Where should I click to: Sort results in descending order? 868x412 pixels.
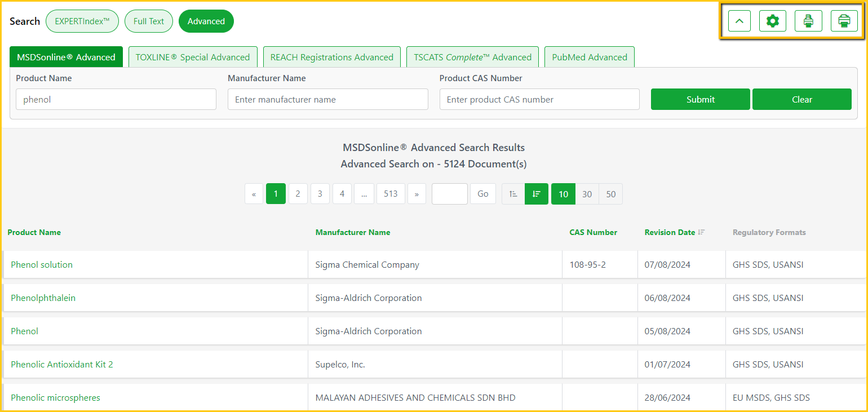click(x=537, y=194)
